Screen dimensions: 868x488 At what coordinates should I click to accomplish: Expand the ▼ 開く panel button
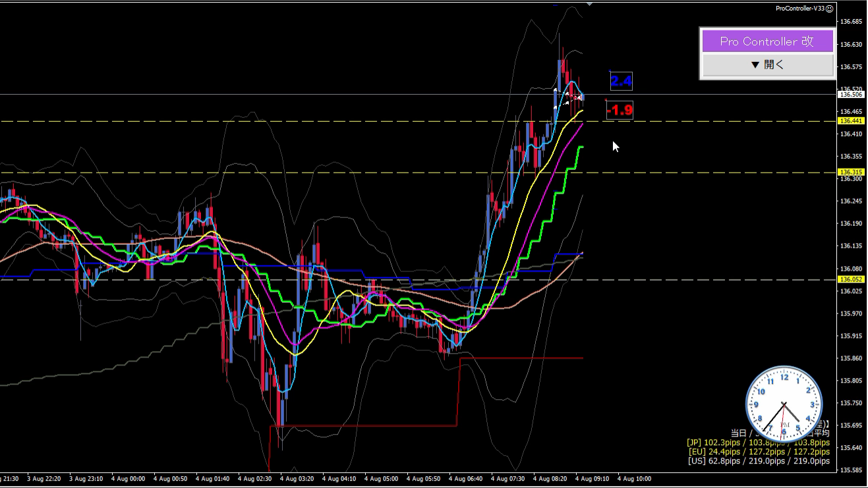coord(767,65)
